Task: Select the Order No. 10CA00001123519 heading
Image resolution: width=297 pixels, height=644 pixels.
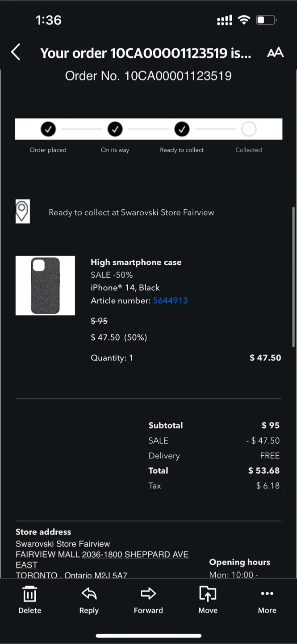Action: (148, 76)
